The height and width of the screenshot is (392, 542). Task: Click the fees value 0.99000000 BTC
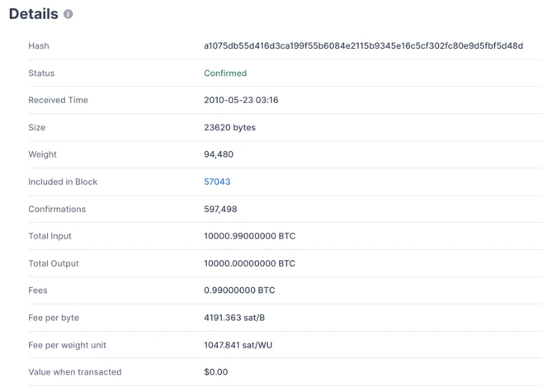(x=239, y=290)
